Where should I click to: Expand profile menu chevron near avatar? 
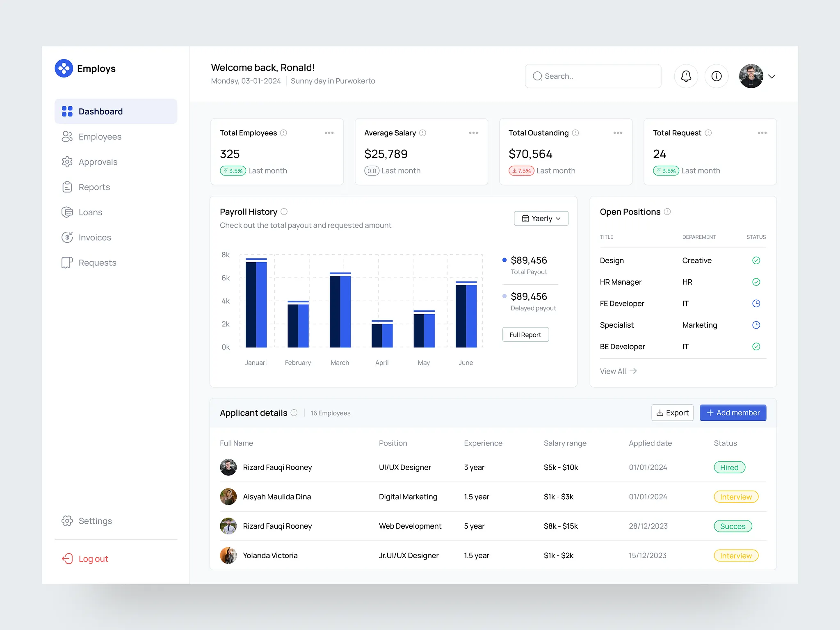click(x=772, y=76)
